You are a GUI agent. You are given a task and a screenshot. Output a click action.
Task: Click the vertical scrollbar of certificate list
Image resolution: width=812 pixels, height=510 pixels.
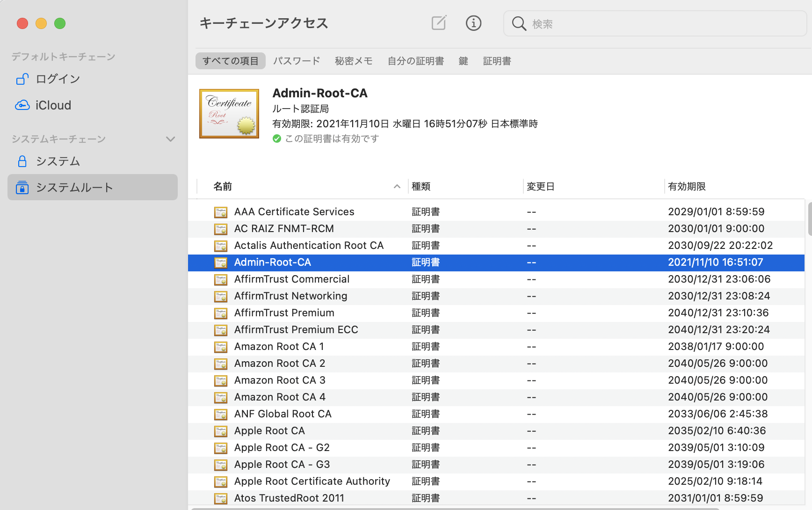tap(809, 219)
